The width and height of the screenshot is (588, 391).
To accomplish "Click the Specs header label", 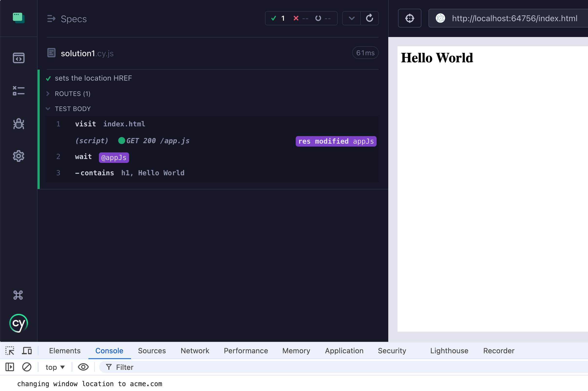I will click(x=74, y=19).
